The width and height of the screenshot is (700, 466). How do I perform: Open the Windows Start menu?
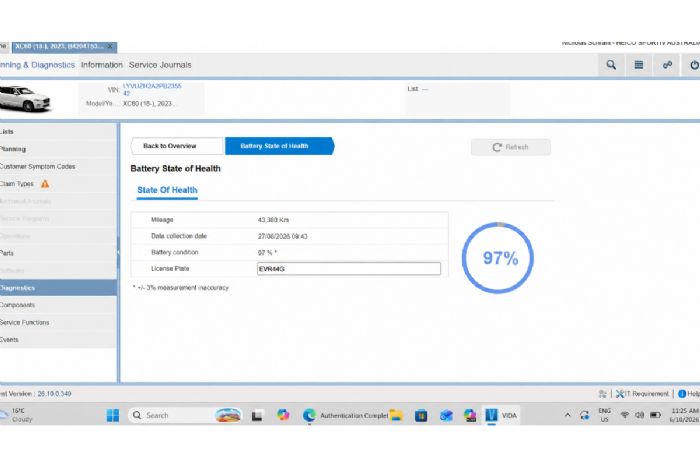[x=113, y=416]
